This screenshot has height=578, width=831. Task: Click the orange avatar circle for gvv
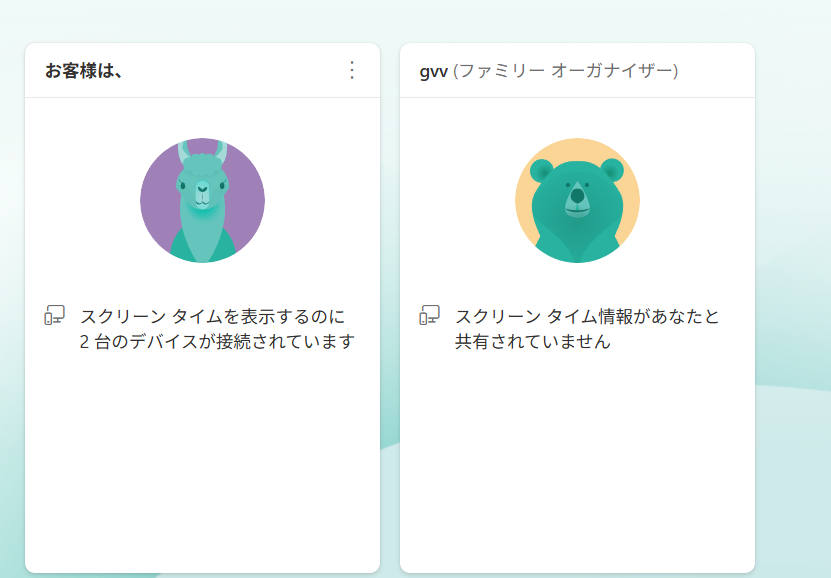click(x=576, y=199)
